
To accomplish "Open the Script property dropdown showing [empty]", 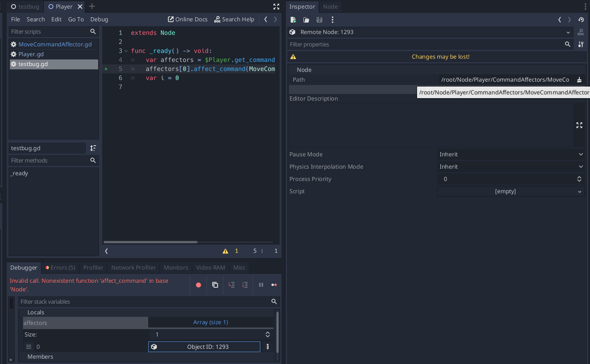I will [x=511, y=191].
